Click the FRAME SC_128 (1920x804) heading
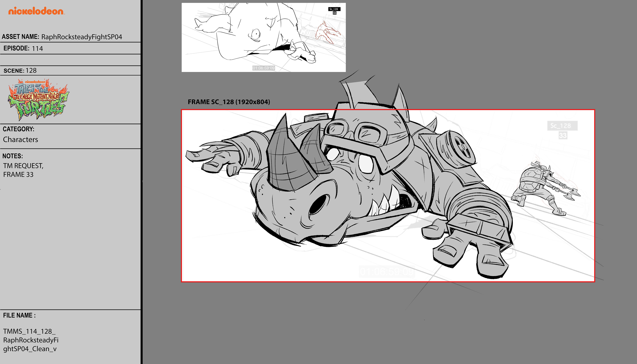637x364 pixels. (x=229, y=102)
